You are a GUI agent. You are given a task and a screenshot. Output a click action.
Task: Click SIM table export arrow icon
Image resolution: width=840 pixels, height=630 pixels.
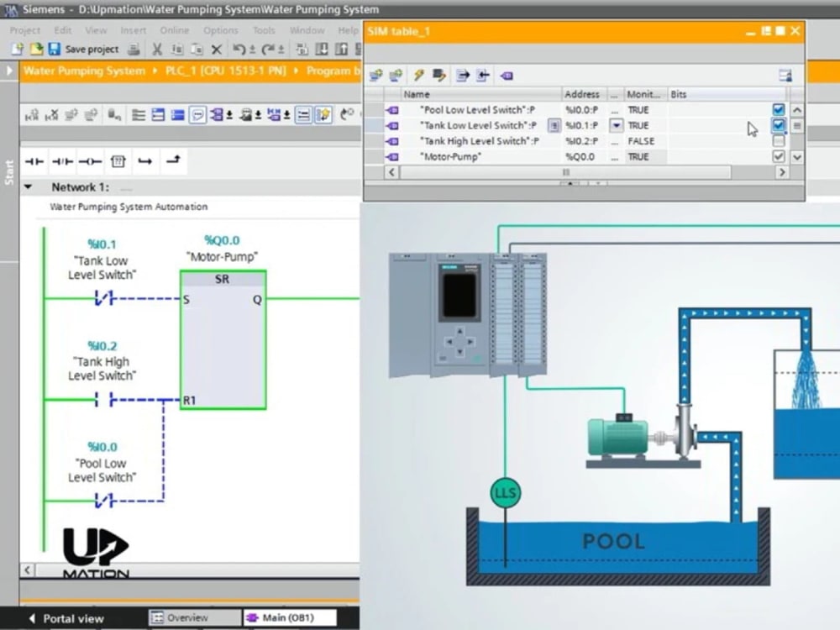pyautogui.click(x=463, y=76)
